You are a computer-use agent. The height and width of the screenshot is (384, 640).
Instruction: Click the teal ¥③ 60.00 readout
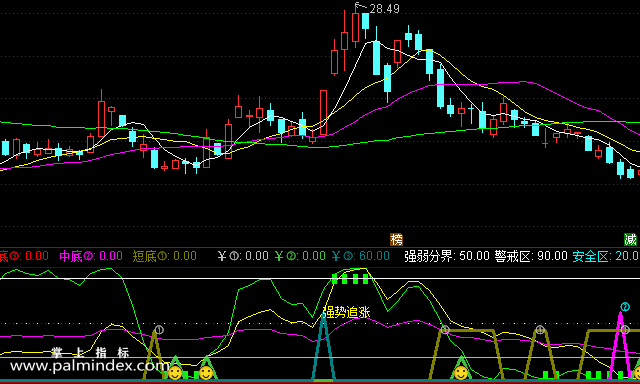(360, 256)
